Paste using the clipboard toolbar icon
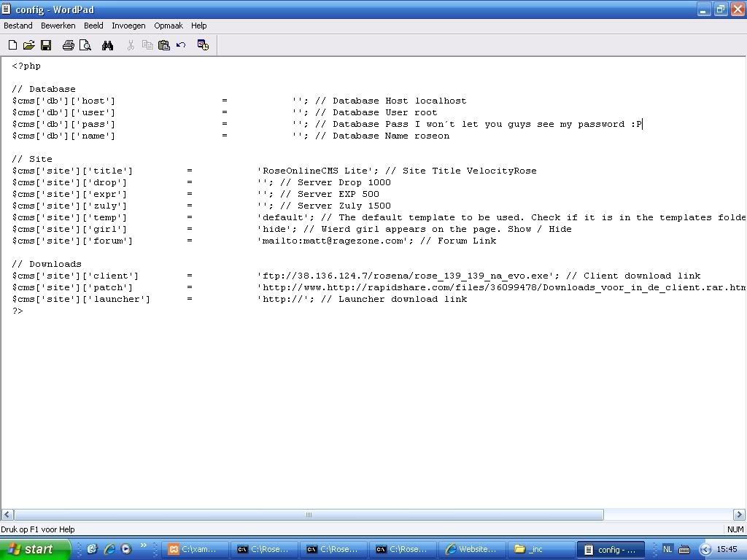Viewport: 747px width, 560px height. (164, 45)
